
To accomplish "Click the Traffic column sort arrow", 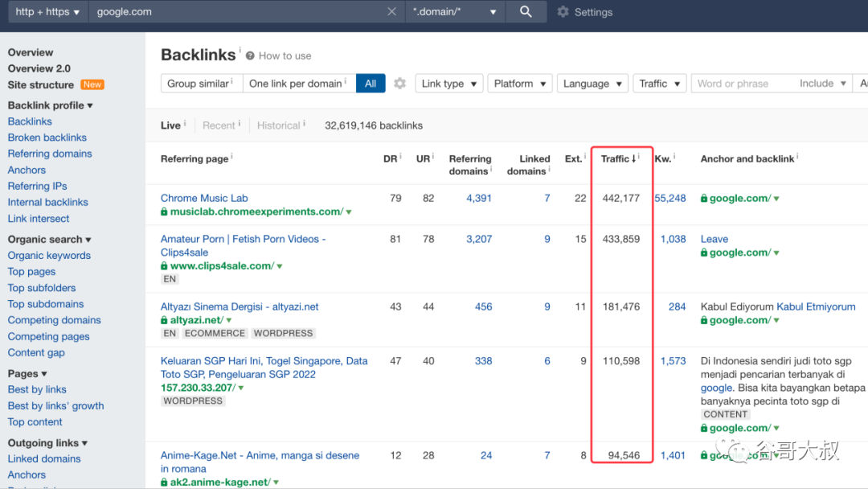I will [633, 159].
